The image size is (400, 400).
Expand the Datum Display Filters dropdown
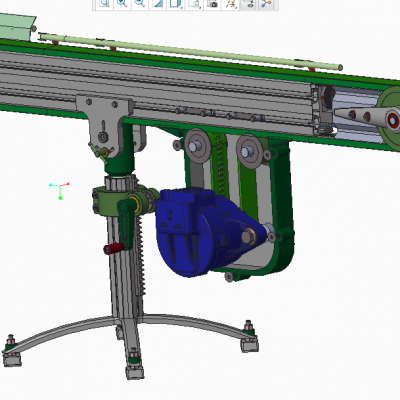coord(231,3)
